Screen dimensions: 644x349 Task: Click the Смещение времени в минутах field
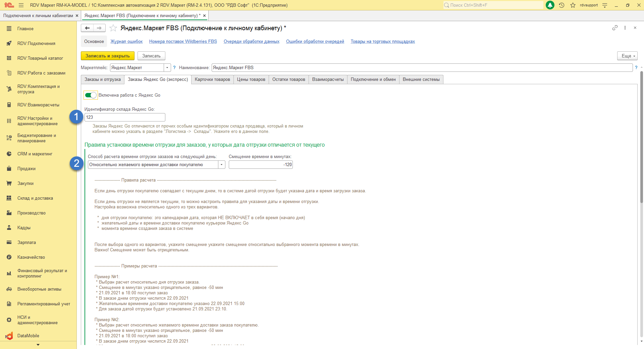(x=261, y=165)
